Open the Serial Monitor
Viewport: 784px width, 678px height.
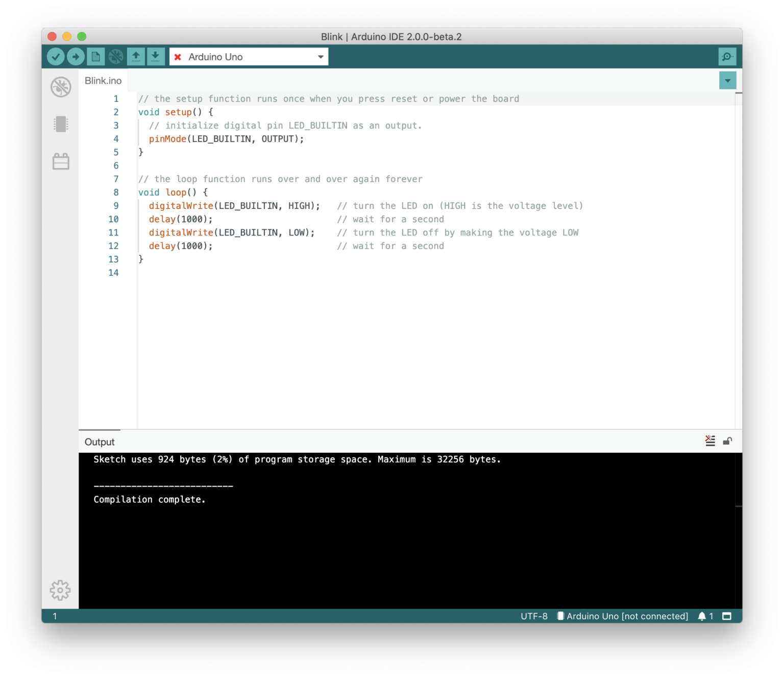coord(727,56)
